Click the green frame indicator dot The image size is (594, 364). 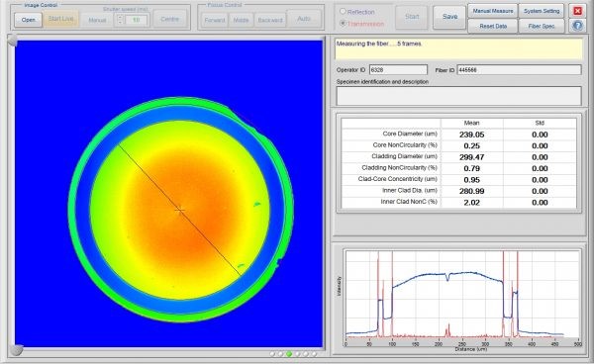click(289, 354)
